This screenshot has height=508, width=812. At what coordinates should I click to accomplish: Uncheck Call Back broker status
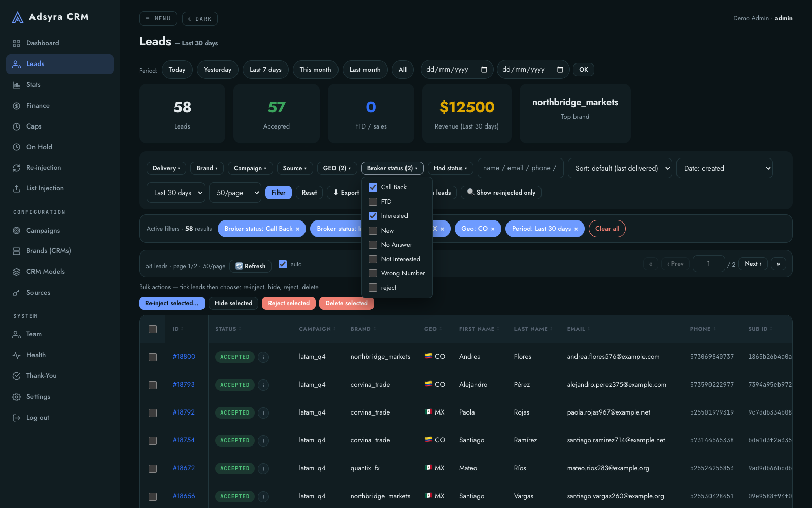[373, 187]
